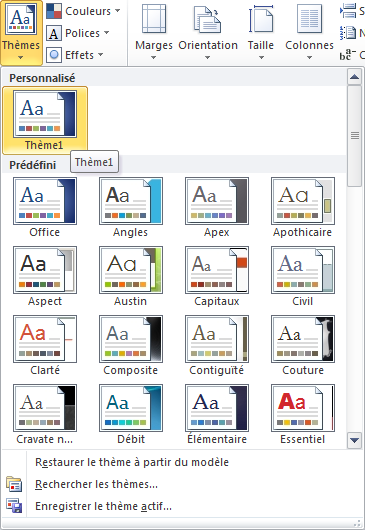
Task: Select Rechercher les thèmes... entry
Action: [x=96, y=484]
